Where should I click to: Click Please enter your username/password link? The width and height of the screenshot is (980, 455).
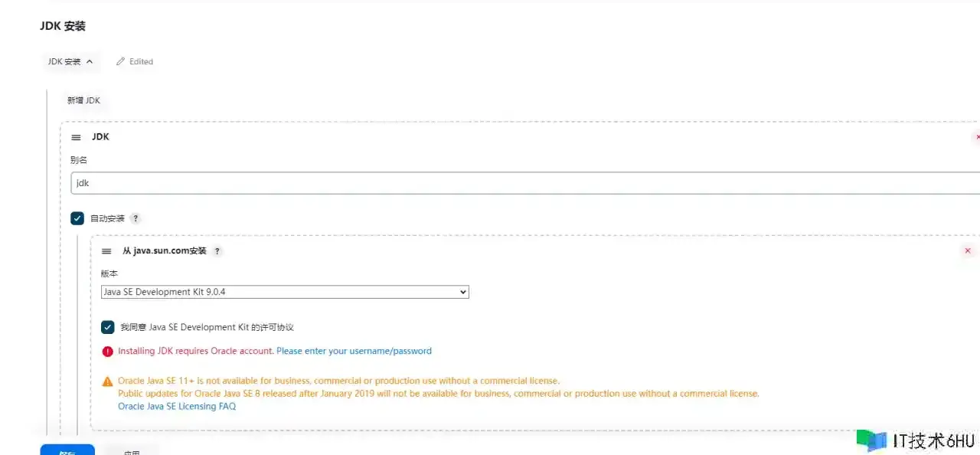point(354,351)
